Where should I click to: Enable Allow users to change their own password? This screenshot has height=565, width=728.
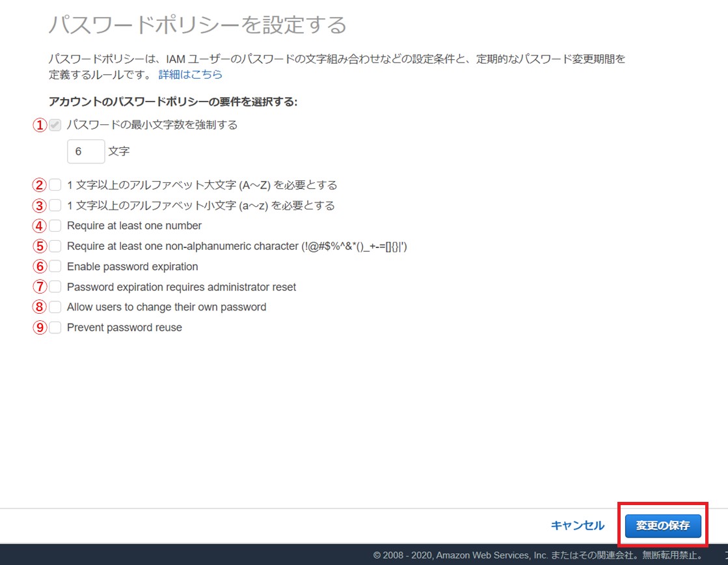click(x=55, y=307)
